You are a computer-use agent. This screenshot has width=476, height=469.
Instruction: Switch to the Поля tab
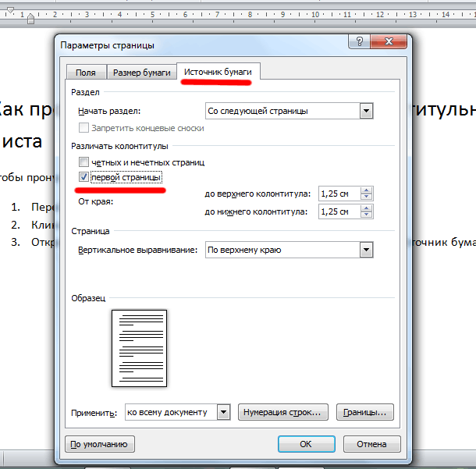click(86, 73)
